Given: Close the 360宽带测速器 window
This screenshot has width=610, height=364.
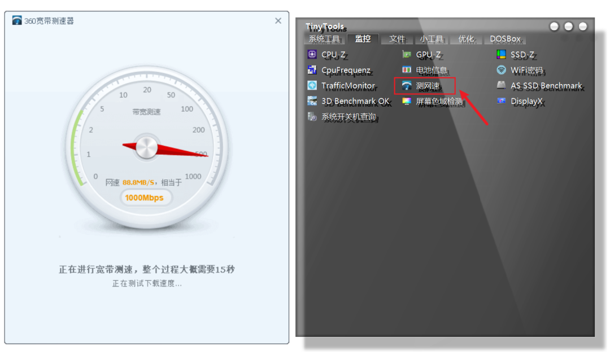Looking at the screenshot, I should point(278,21).
